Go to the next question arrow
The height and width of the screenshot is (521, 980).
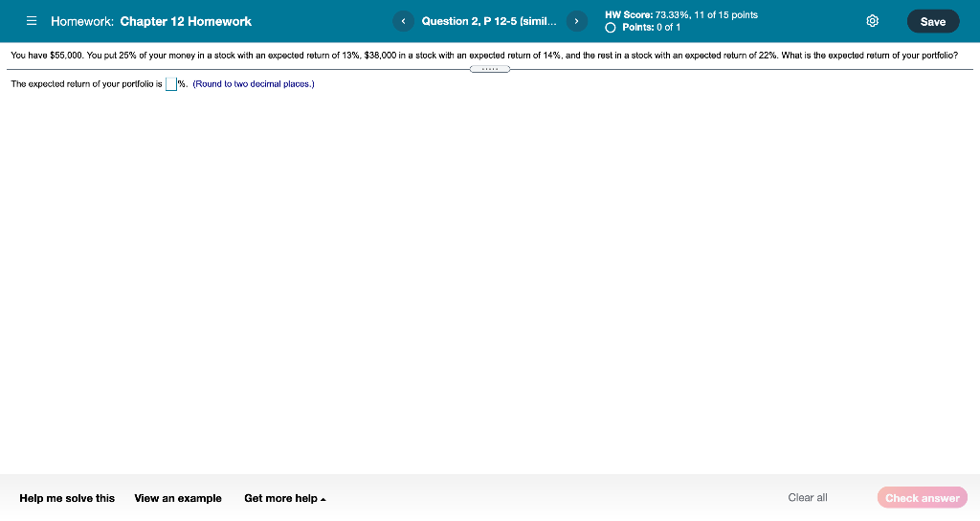576,21
